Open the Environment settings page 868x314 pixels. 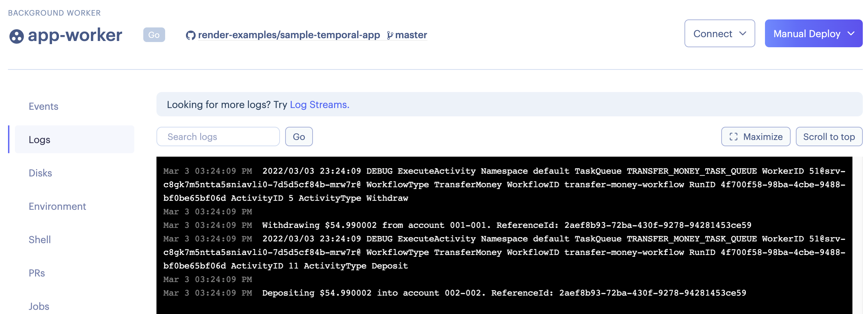pos(57,206)
